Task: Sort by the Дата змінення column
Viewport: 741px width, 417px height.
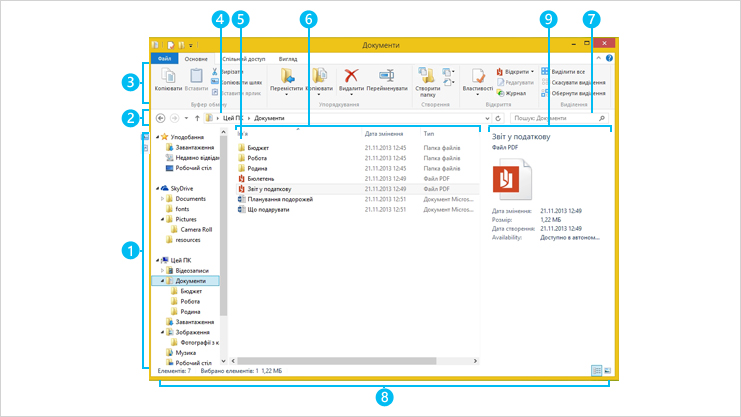Action: tap(384, 134)
